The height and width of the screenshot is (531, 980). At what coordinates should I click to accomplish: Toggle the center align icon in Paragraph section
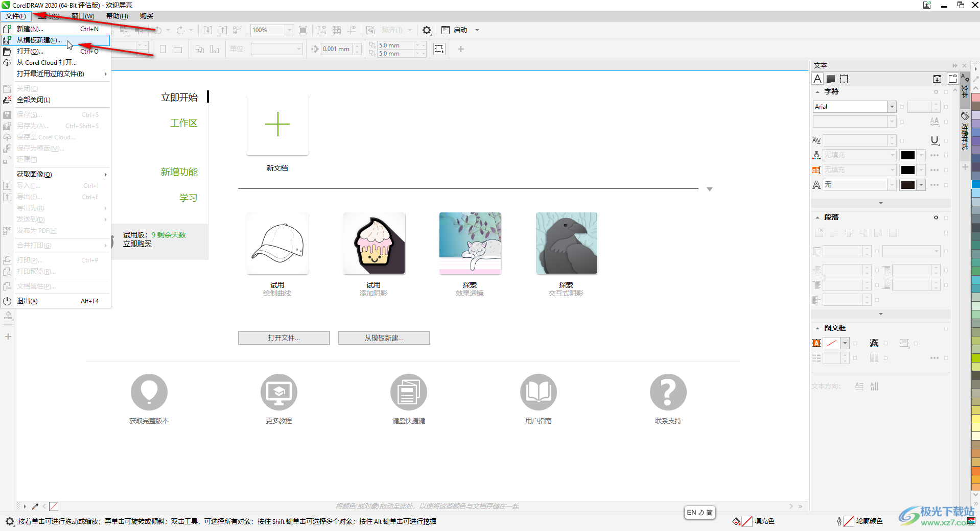pyautogui.click(x=849, y=233)
